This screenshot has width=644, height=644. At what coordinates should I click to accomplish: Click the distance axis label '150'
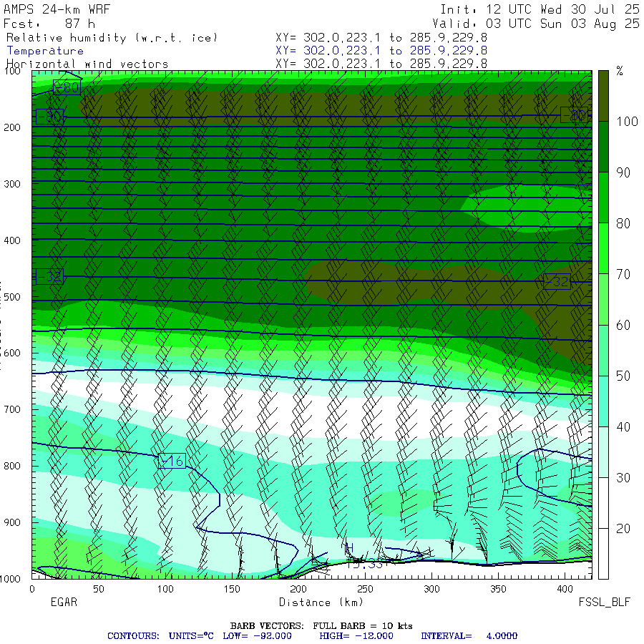(232, 589)
